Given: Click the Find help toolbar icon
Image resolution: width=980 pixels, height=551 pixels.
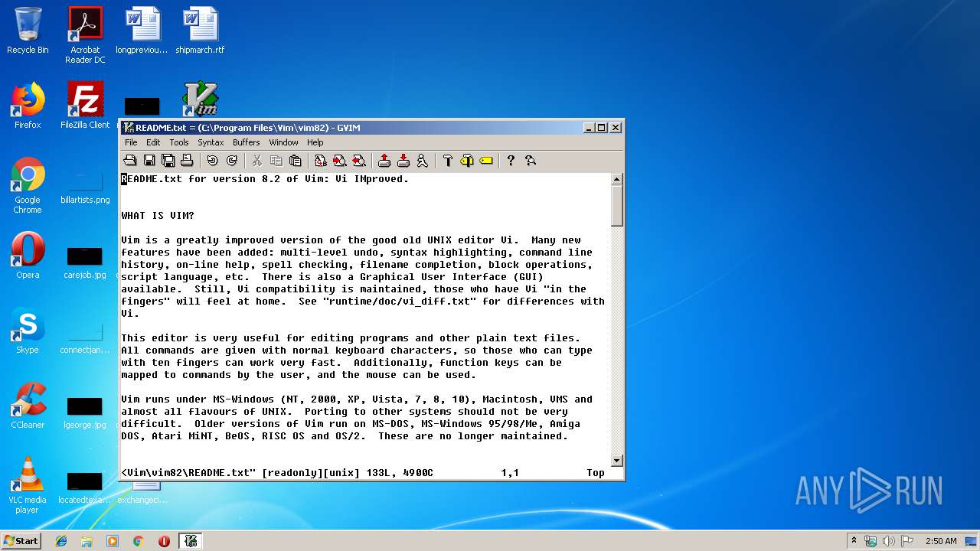Looking at the screenshot, I should [x=530, y=161].
